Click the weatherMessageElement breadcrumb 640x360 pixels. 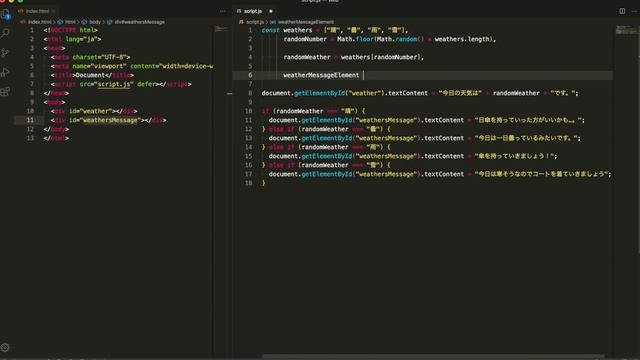tap(306, 22)
